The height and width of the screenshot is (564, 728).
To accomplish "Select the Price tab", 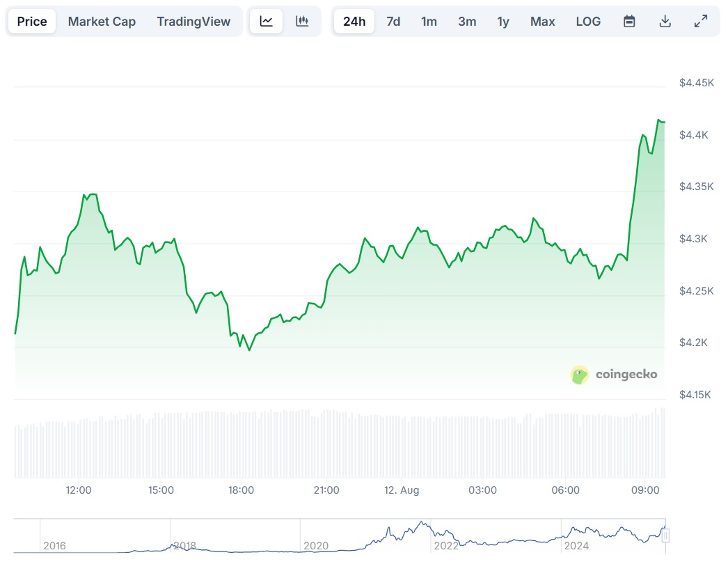I will click(x=32, y=22).
